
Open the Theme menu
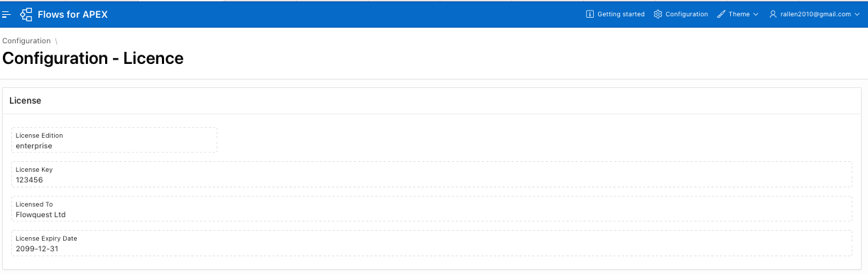[x=738, y=14]
